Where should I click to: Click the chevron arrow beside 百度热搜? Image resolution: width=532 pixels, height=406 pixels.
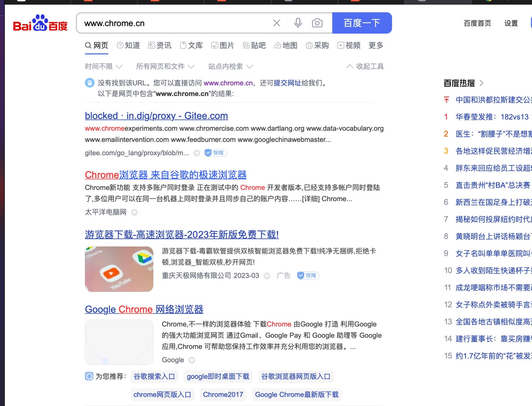tap(482, 83)
